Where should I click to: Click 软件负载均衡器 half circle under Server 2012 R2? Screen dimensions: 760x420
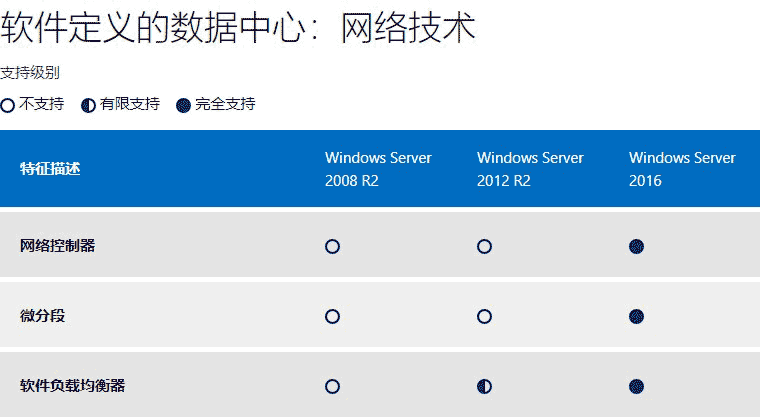pyautogui.click(x=485, y=386)
